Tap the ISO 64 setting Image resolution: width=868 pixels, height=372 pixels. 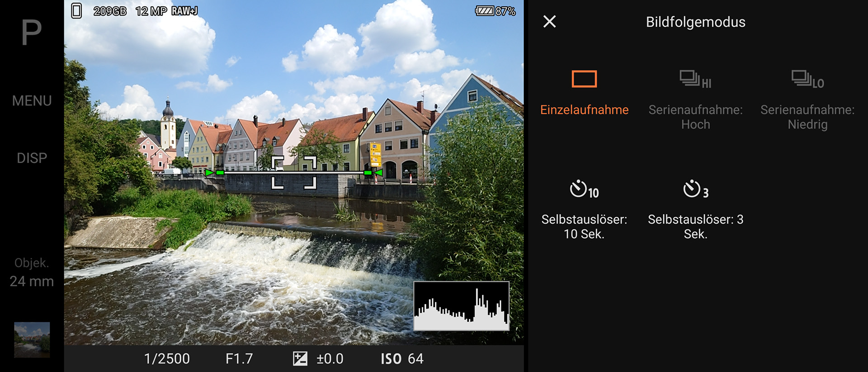click(x=402, y=359)
